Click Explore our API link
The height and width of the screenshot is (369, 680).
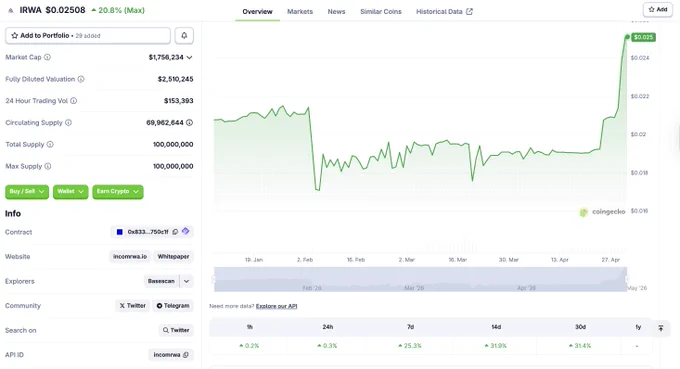click(x=277, y=306)
